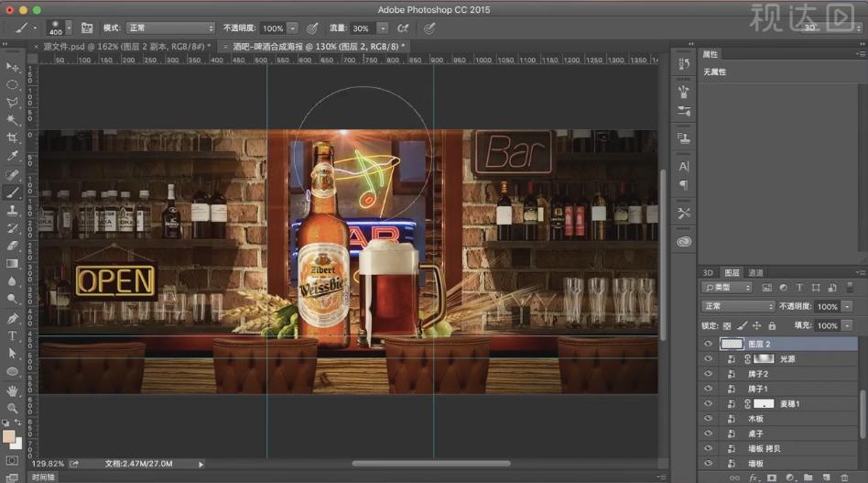Open the Character panel icon
The image size is (868, 483).
[x=684, y=167]
